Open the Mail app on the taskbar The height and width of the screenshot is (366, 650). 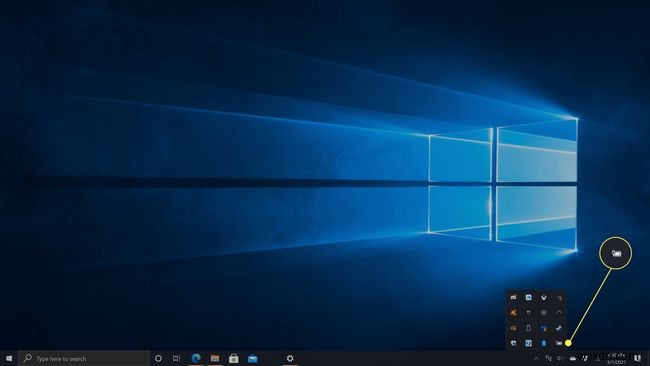pyautogui.click(x=252, y=359)
